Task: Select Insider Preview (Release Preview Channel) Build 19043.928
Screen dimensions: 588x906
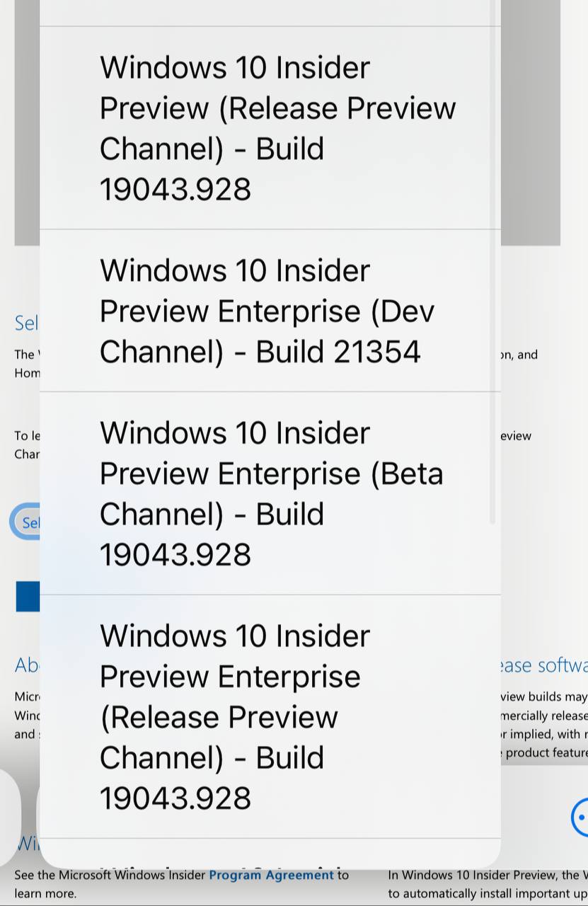Action: tap(270, 128)
